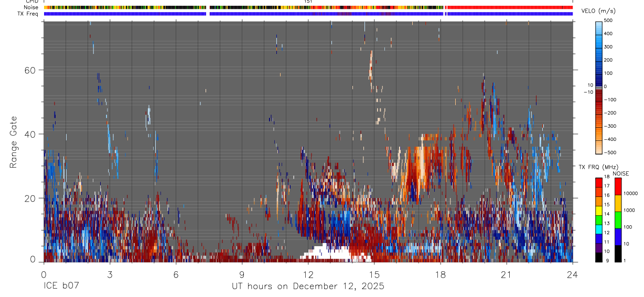Click the 'Range Gate' y-axis label

tap(14, 142)
